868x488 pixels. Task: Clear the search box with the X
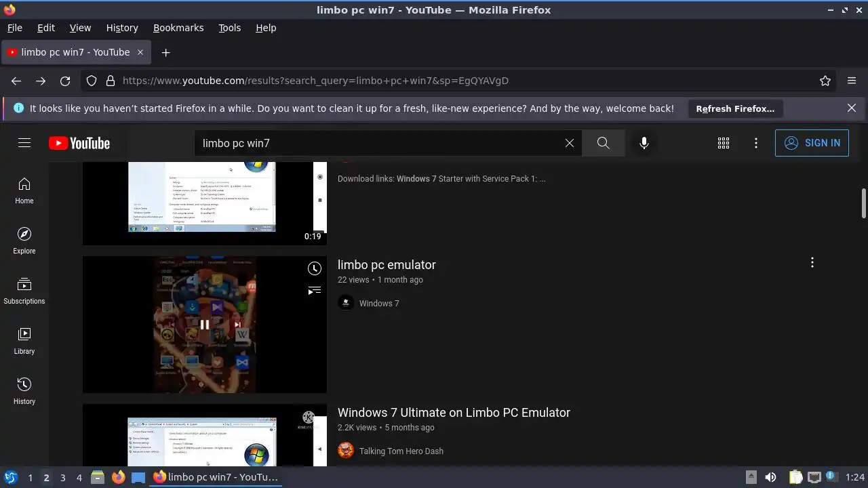[x=570, y=143]
